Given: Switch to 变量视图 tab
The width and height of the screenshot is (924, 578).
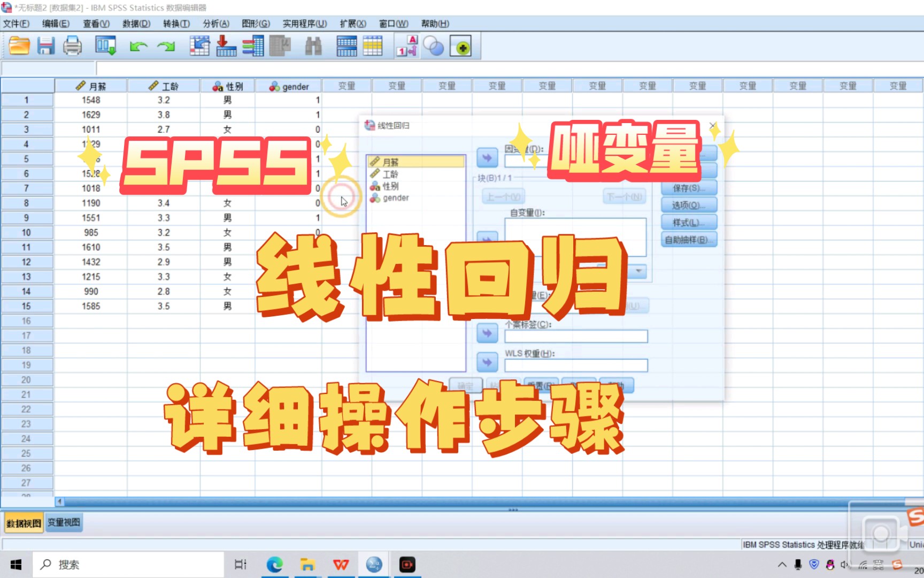Looking at the screenshot, I should point(64,522).
